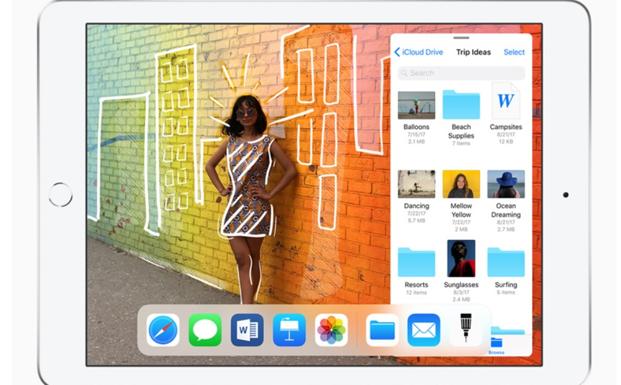621x385 pixels.
Task: Open the Resorts folder
Action: pyautogui.click(x=416, y=262)
